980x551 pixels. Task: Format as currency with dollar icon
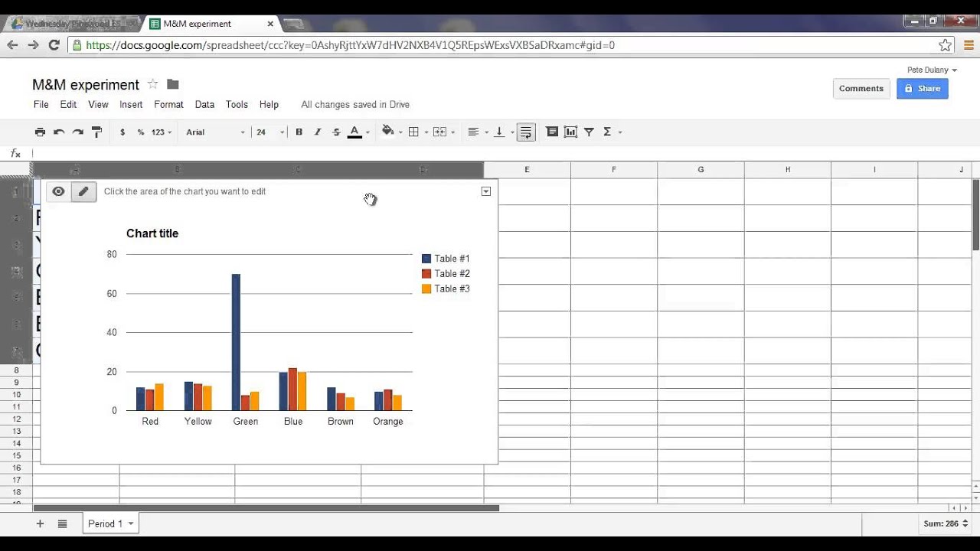122,132
